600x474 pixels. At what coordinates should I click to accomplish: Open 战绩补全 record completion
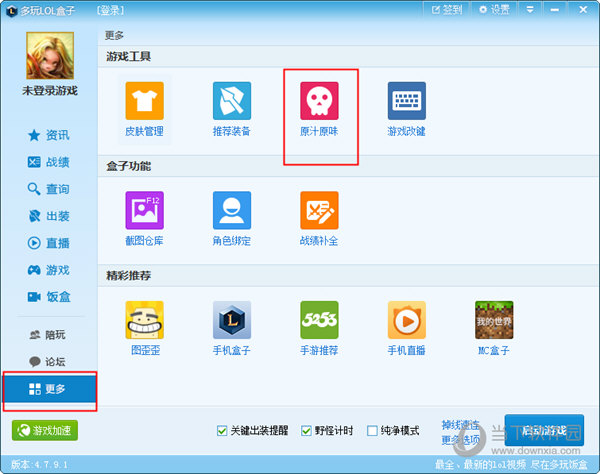[319, 218]
